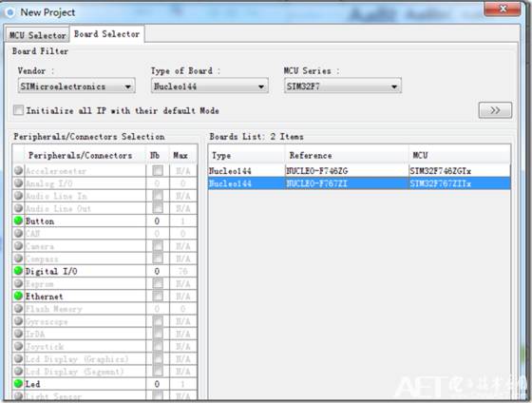Click the gray Lcd Display (Graphics) indicator
The image size is (532, 403).
[x=18, y=359]
